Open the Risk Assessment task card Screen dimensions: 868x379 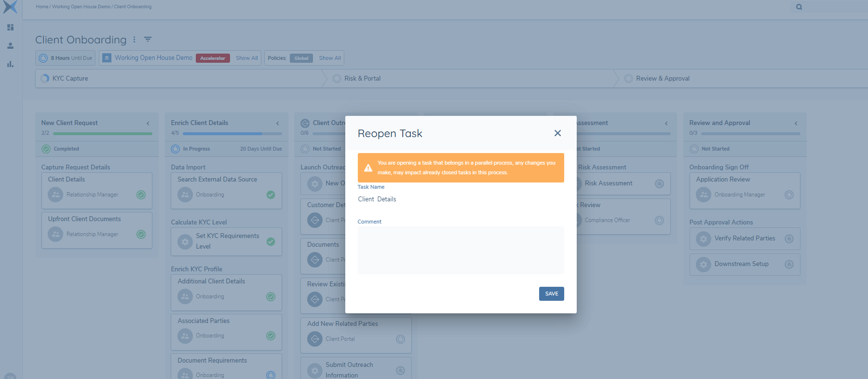[x=623, y=183]
